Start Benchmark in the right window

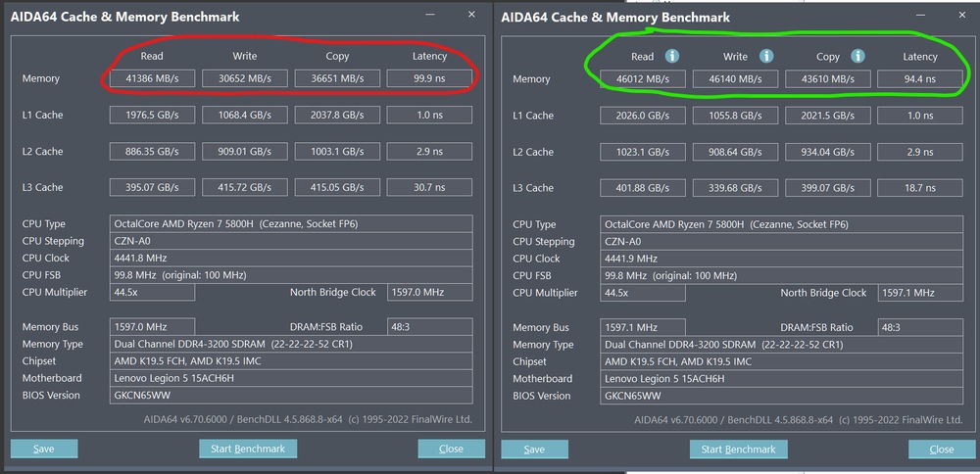click(739, 450)
